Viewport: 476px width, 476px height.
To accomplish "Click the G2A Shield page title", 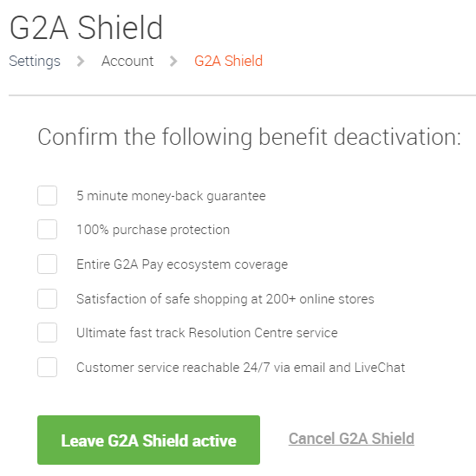I will click(86, 28).
